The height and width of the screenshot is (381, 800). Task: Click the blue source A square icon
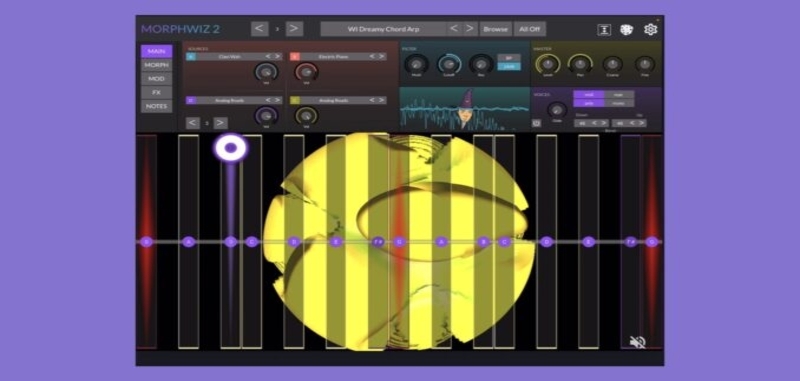click(x=191, y=57)
